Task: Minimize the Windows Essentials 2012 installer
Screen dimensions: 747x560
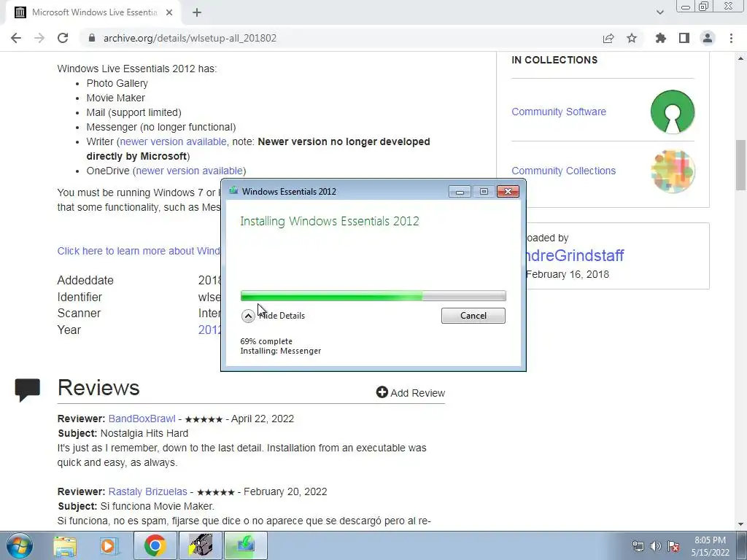Action: (x=460, y=192)
